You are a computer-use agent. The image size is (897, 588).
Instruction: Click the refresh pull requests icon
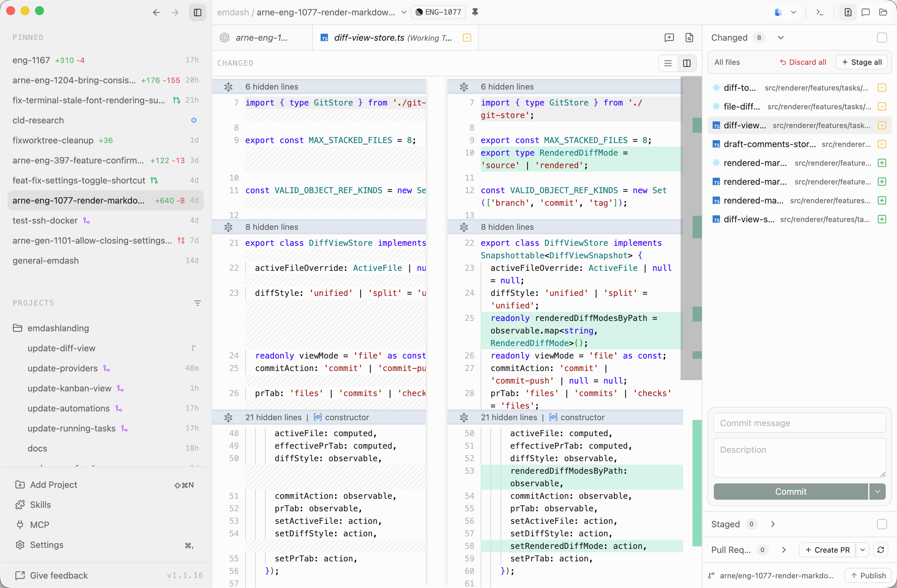tap(881, 549)
